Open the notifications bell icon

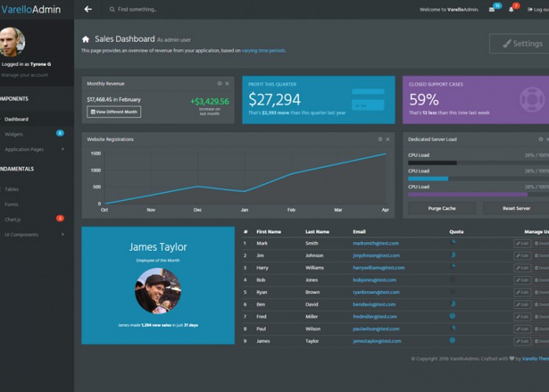[511, 9]
